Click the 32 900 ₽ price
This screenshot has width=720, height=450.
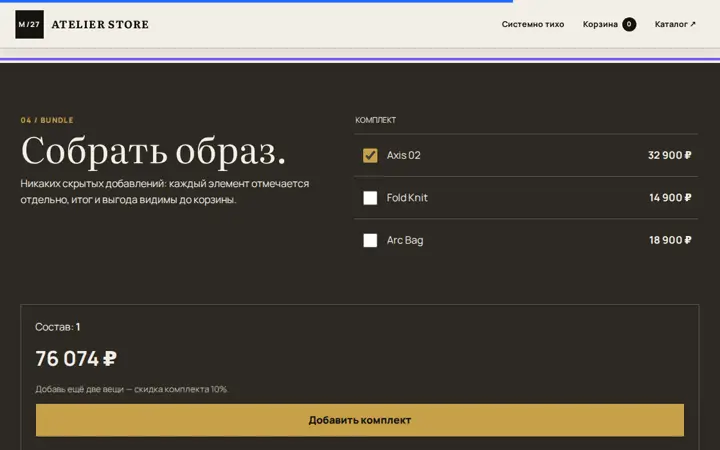click(669, 155)
